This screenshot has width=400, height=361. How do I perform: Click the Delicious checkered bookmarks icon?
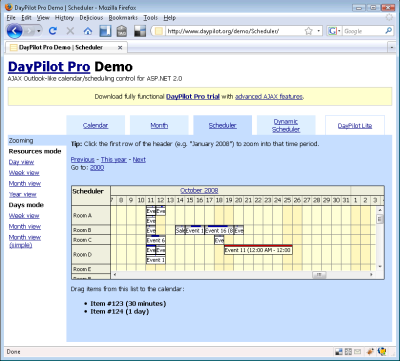(x=140, y=31)
